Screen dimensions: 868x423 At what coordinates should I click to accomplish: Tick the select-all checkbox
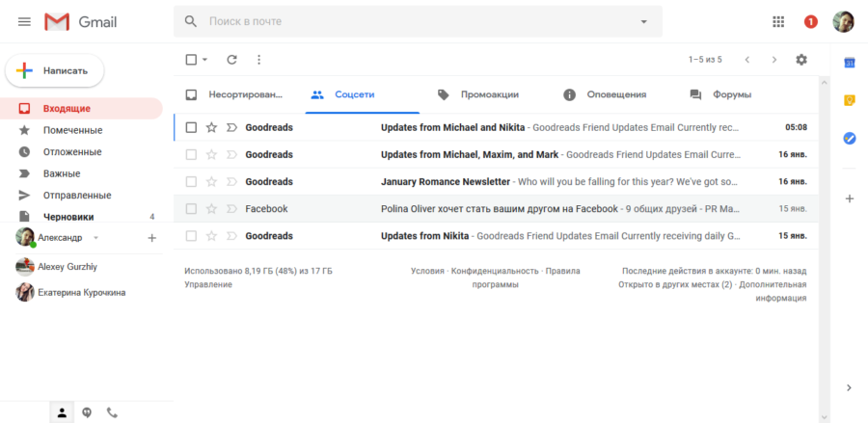click(191, 60)
